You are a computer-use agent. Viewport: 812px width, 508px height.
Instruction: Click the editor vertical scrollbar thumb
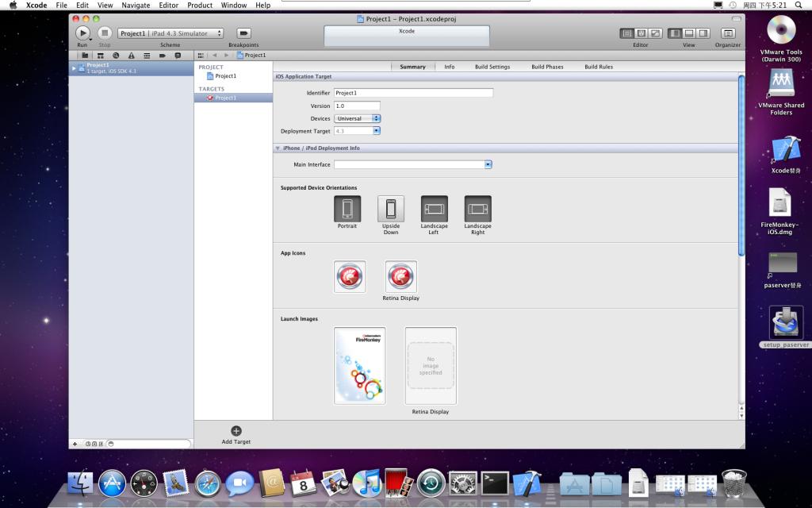point(741,165)
